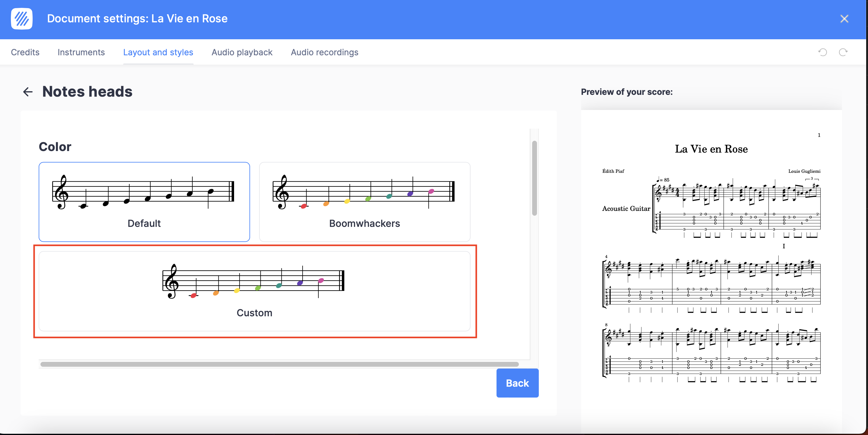Click the Acoustic Guitar label in preview

tap(626, 208)
